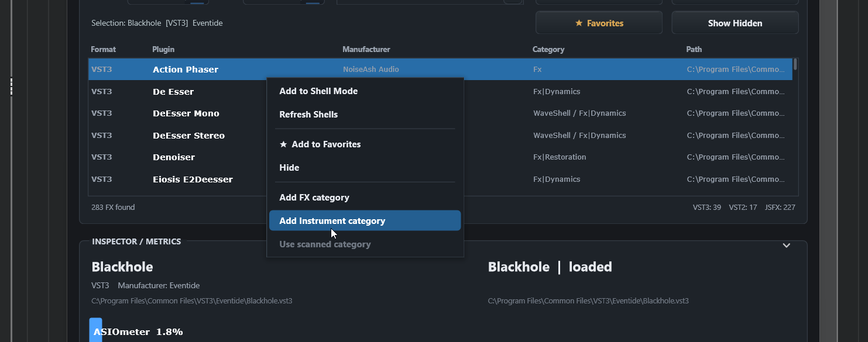Image resolution: width=868 pixels, height=342 pixels.
Task: Click the Selection: Blackhole [VST3] Eventide text
Action: (157, 23)
